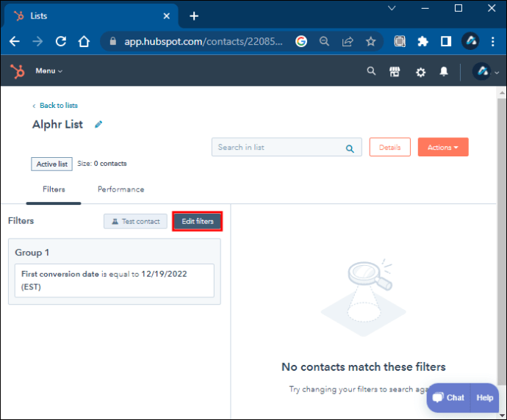Select the First conversion date filter
The image size is (507, 420).
[115, 280]
